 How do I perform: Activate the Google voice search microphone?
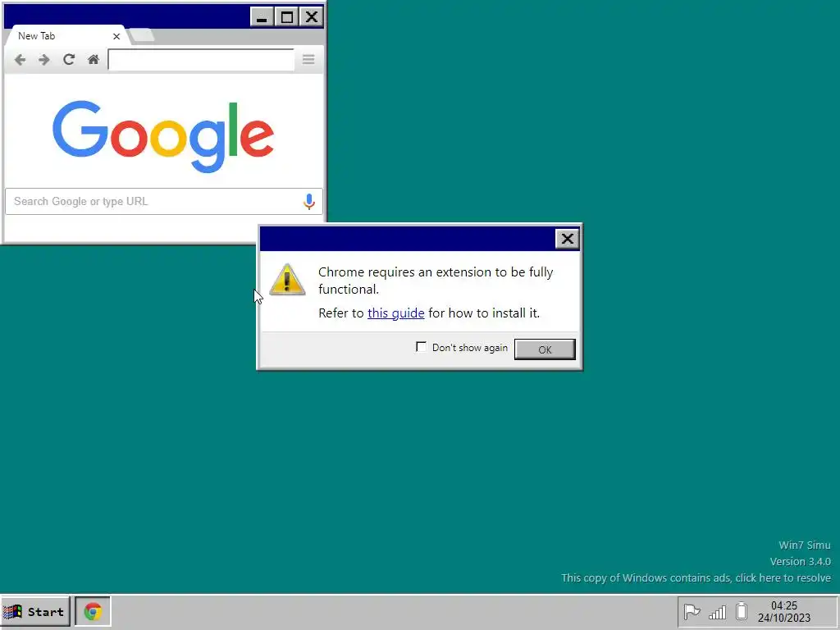[309, 202]
